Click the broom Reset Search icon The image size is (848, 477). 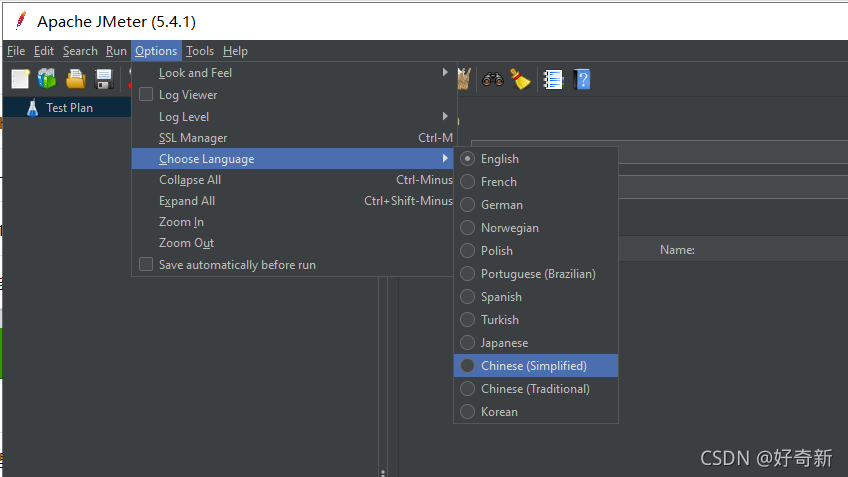[520, 80]
